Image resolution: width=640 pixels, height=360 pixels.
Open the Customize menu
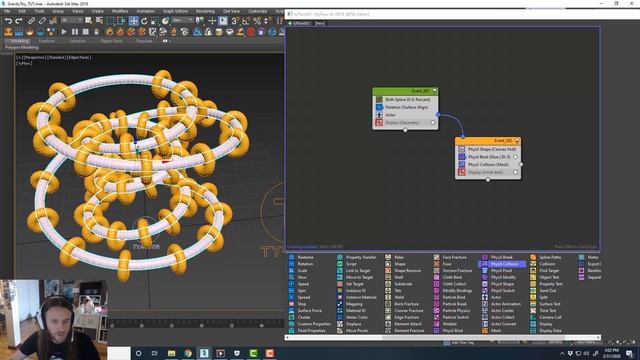coord(258,11)
